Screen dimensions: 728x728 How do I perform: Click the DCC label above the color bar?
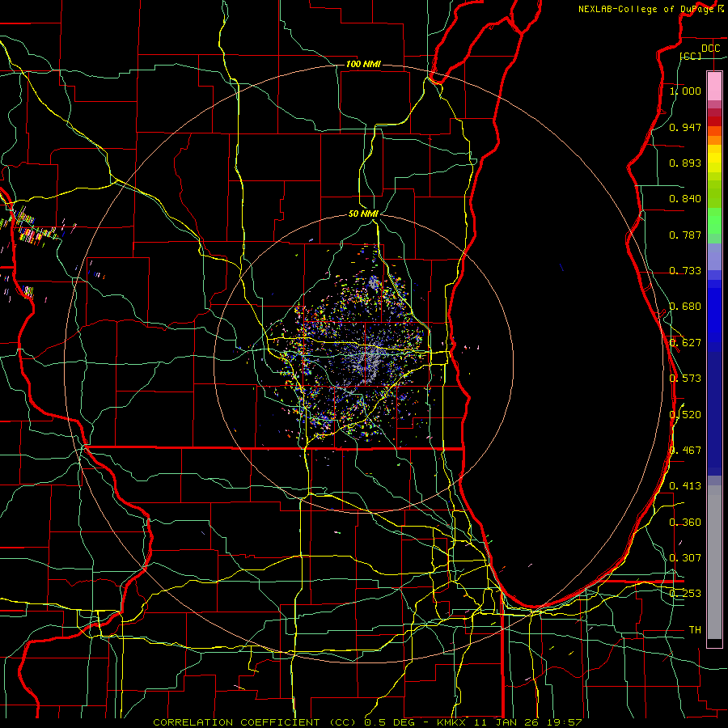tap(710, 49)
